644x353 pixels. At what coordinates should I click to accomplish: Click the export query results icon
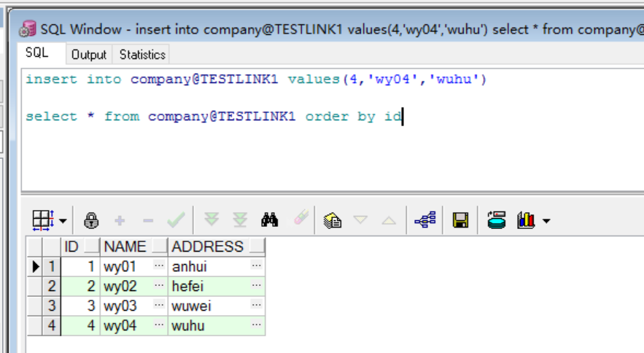click(497, 220)
